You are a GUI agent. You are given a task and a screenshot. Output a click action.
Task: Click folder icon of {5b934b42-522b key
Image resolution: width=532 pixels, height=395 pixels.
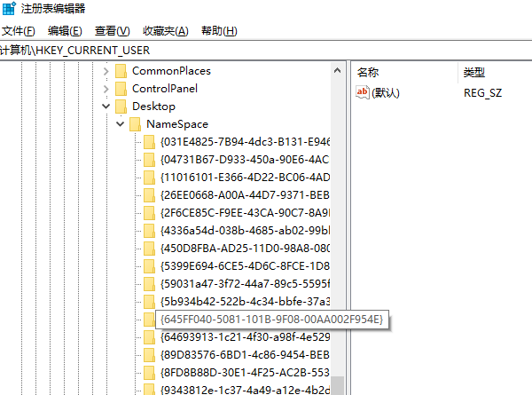point(149,302)
